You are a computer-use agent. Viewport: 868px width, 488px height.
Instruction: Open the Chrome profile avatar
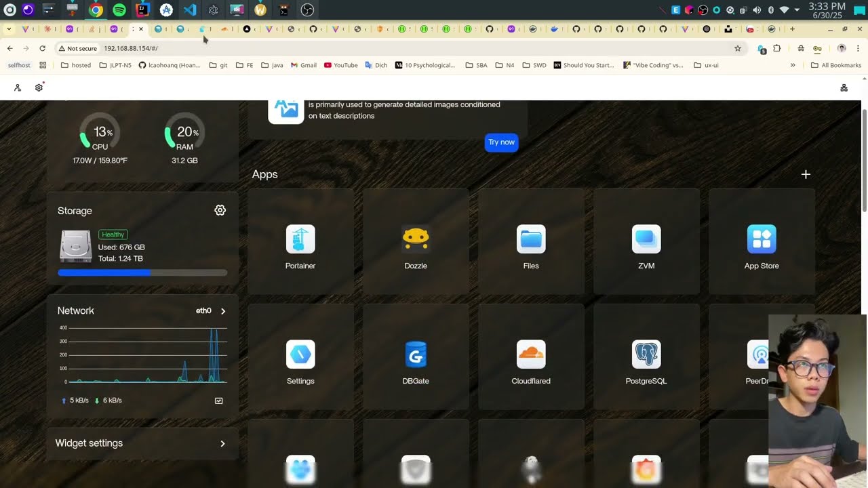point(842,48)
